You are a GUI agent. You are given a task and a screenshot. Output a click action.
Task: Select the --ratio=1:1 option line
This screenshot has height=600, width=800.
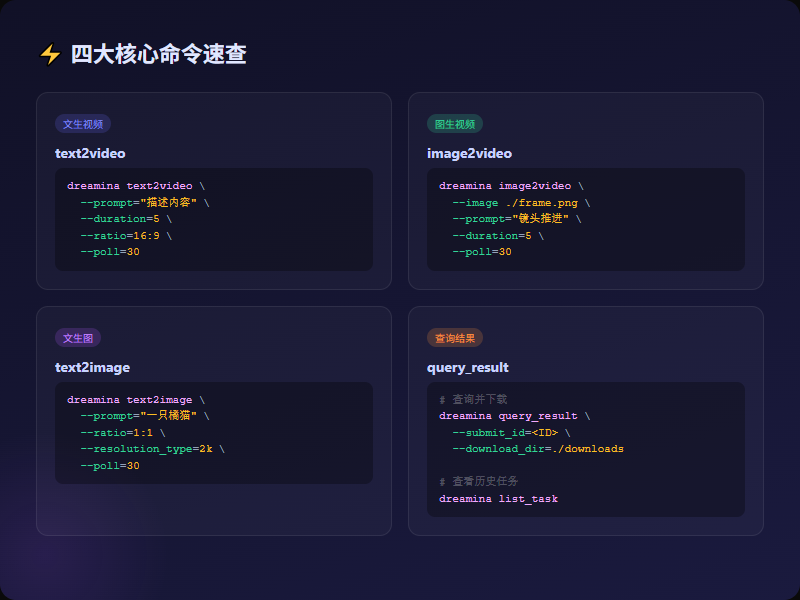tap(123, 433)
